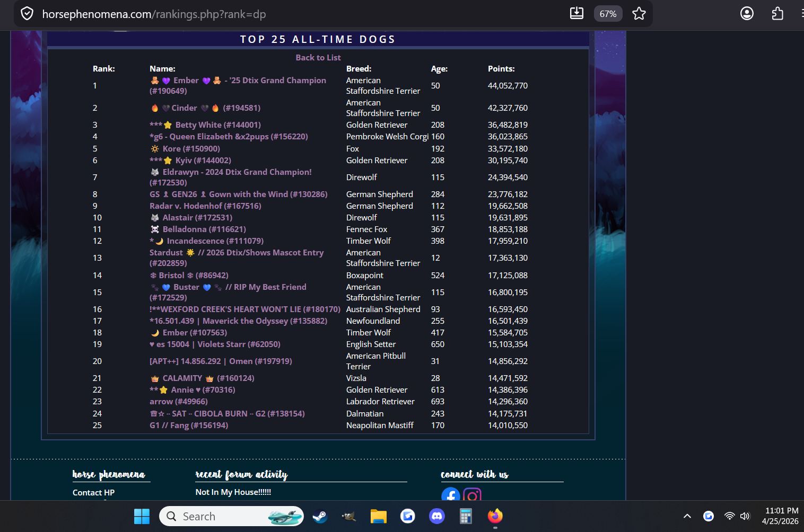Screen dimensions: 804x532
Task: Open Maverick the Odyssey (#135882) link
Action: pos(238,321)
